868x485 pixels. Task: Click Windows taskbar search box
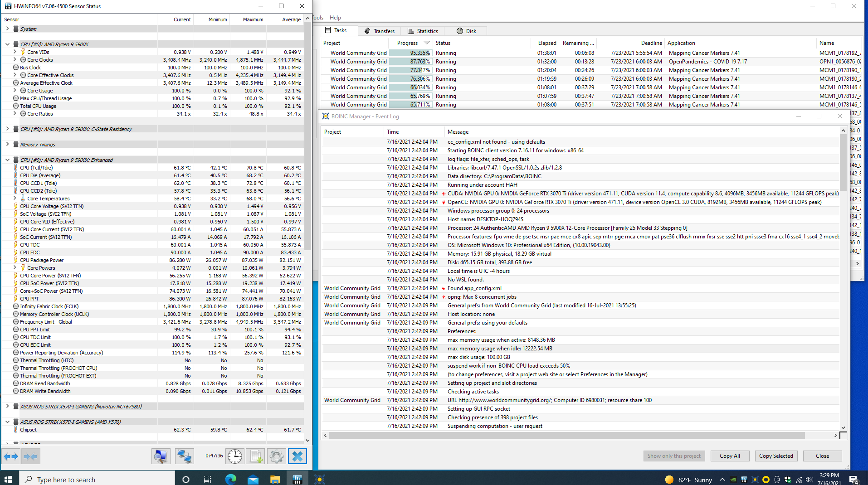pos(97,480)
